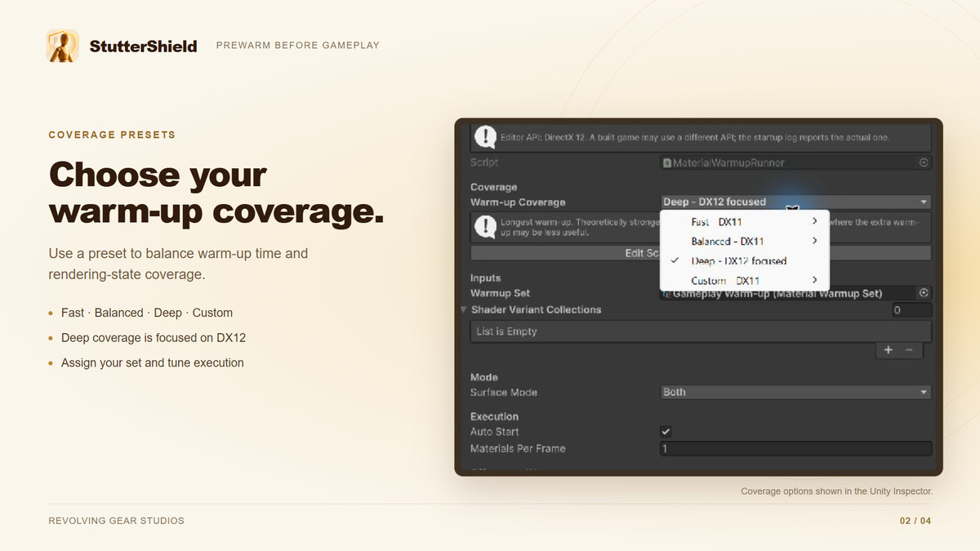Expand the Fast - DX11 submenu arrow

(814, 222)
